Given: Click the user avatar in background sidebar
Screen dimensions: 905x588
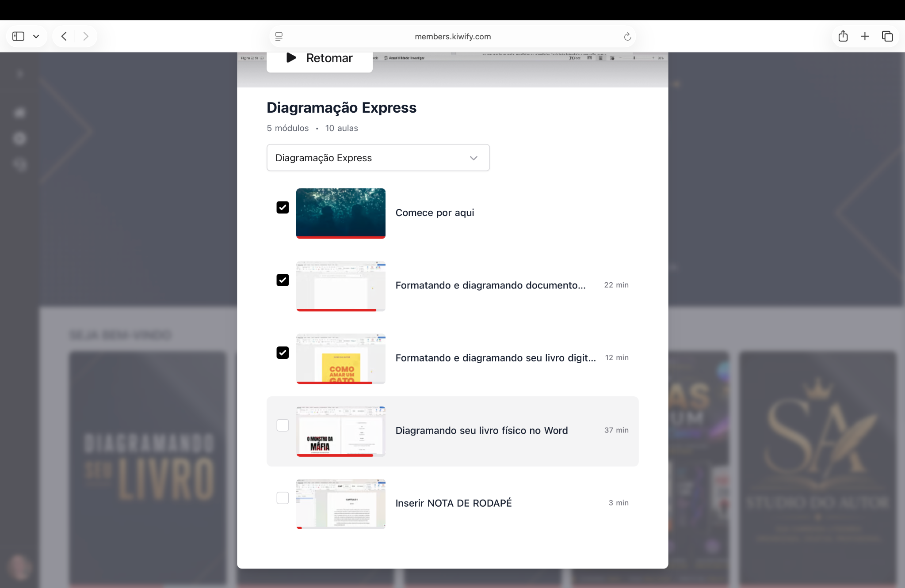Looking at the screenshot, I should [x=19, y=567].
